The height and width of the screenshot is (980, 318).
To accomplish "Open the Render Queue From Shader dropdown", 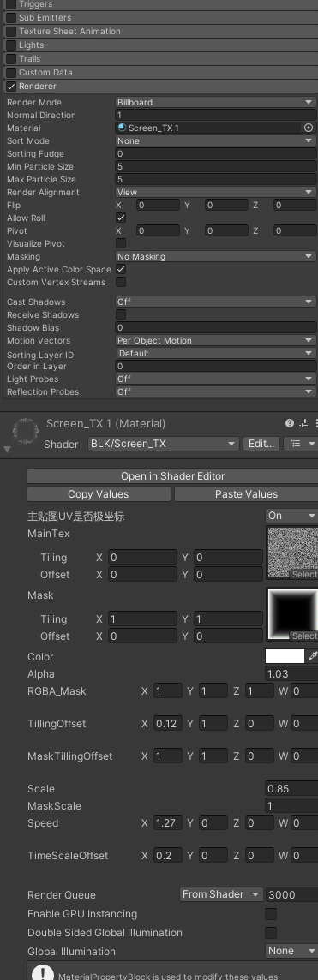I will pyautogui.click(x=221, y=894).
